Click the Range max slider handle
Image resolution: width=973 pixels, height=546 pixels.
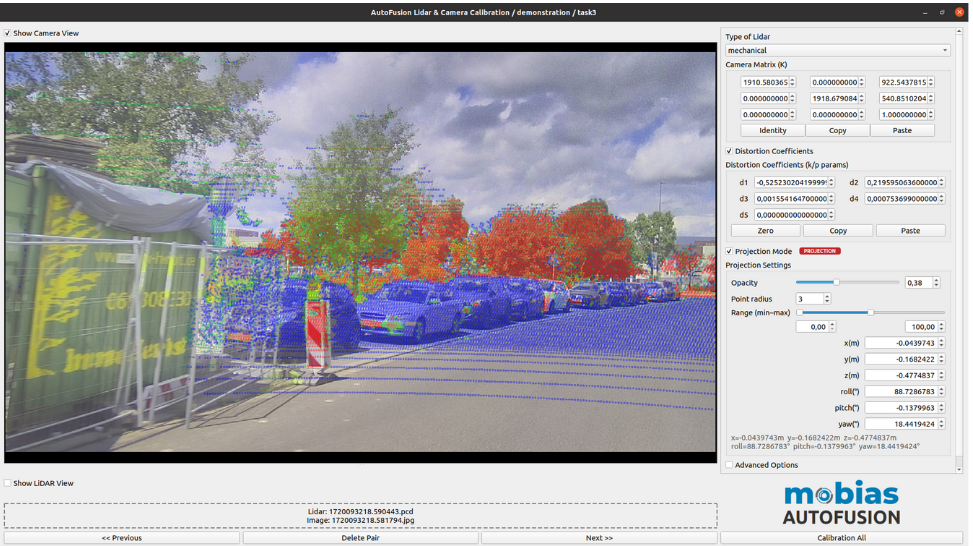coord(871,313)
